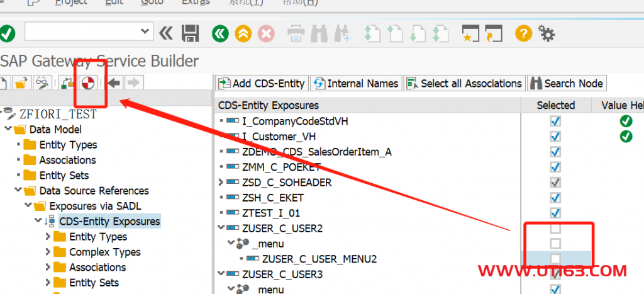
Task: Expand Complex Types under CDS-Entity Exposures
Action: (48, 252)
